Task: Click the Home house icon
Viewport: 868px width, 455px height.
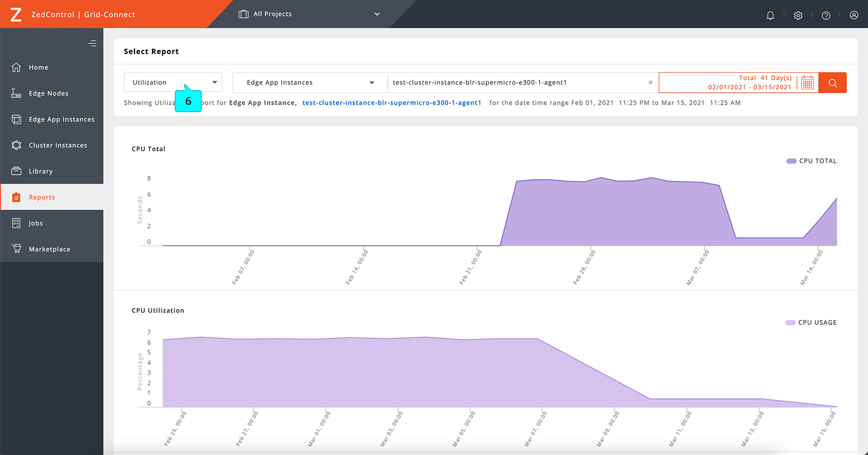Action: coord(16,67)
